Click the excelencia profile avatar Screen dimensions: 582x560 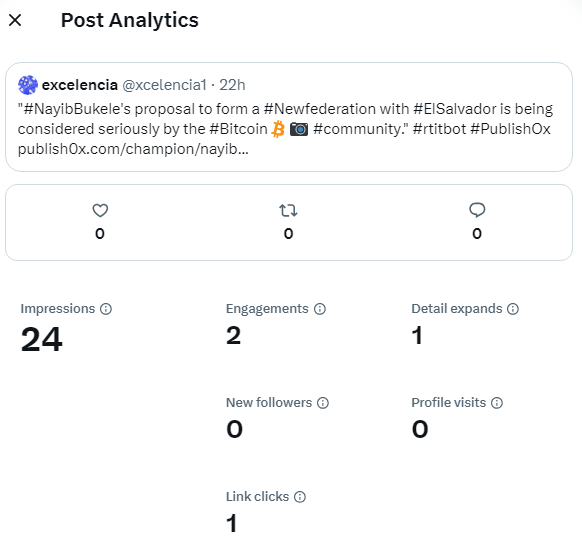(28, 85)
